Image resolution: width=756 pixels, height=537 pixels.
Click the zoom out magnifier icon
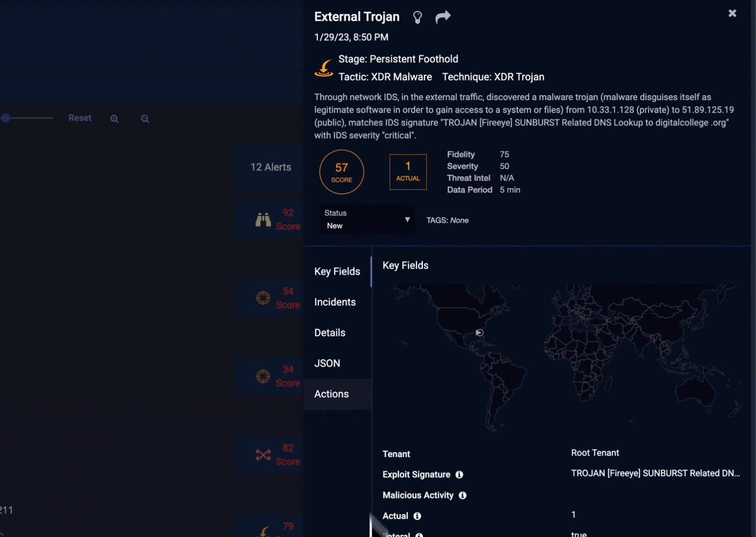(145, 119)
